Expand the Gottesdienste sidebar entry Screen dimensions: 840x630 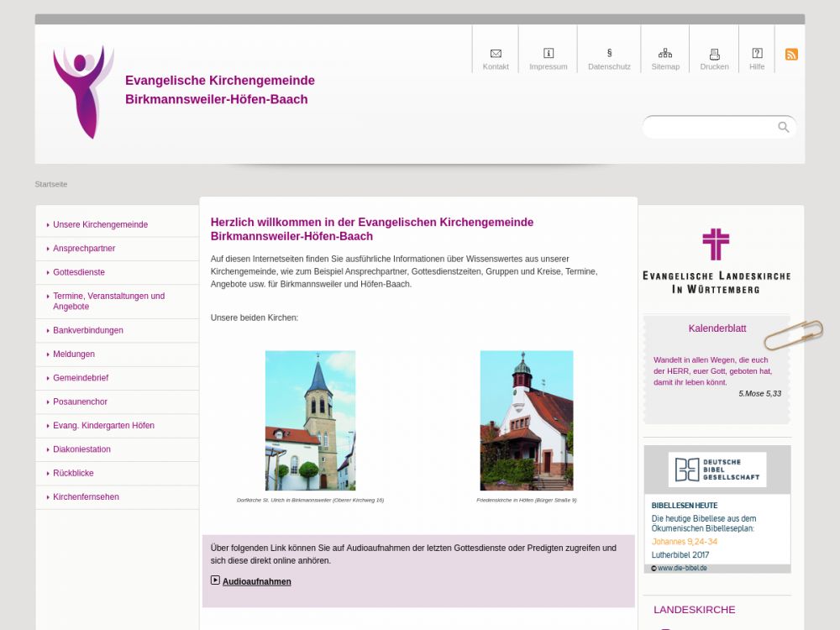click(x=79, y=273)
